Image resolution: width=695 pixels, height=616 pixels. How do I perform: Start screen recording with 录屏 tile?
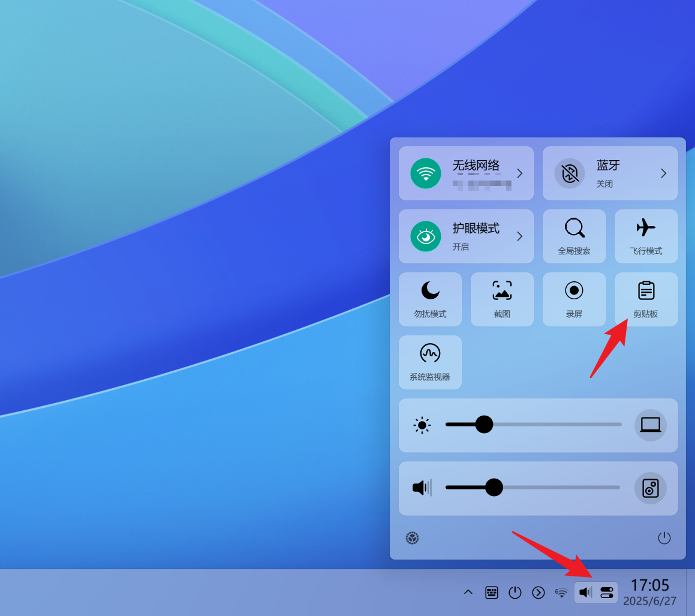point(574,299)
